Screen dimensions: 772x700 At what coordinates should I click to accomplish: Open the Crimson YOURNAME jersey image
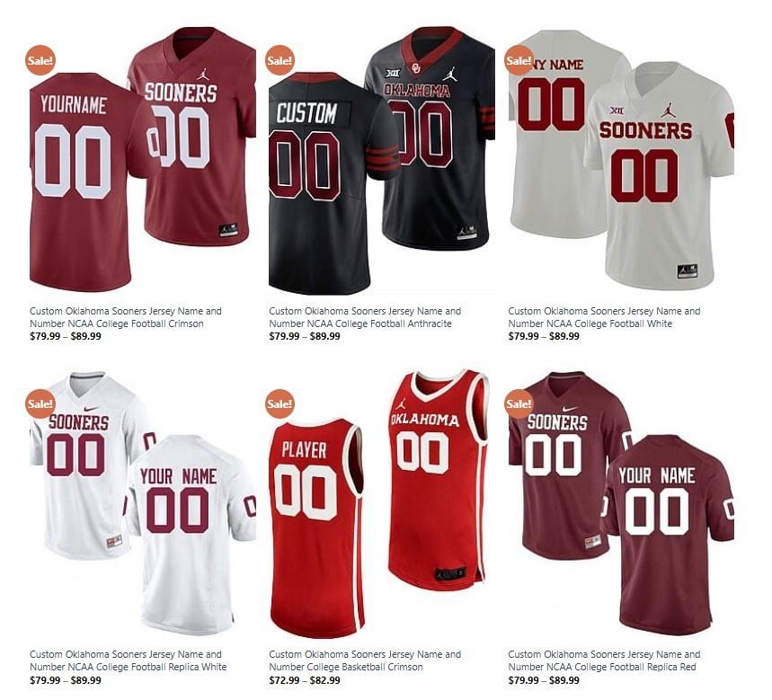point(143,159)
